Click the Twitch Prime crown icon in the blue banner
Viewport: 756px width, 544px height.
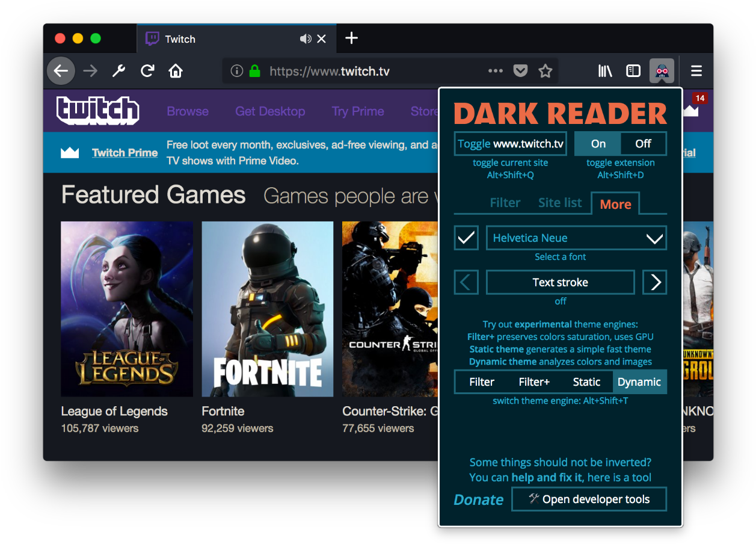pyautogui.click(x=70, y=153)
